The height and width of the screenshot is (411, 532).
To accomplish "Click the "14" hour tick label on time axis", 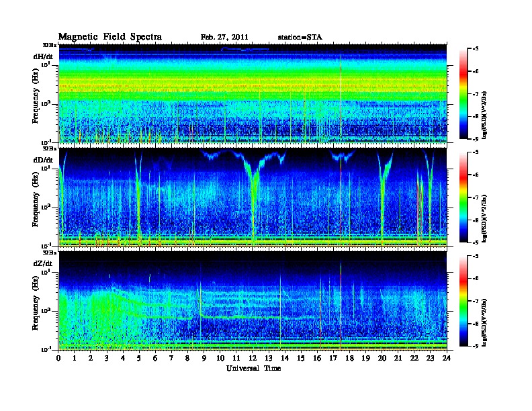I will [x=285, y=358].
